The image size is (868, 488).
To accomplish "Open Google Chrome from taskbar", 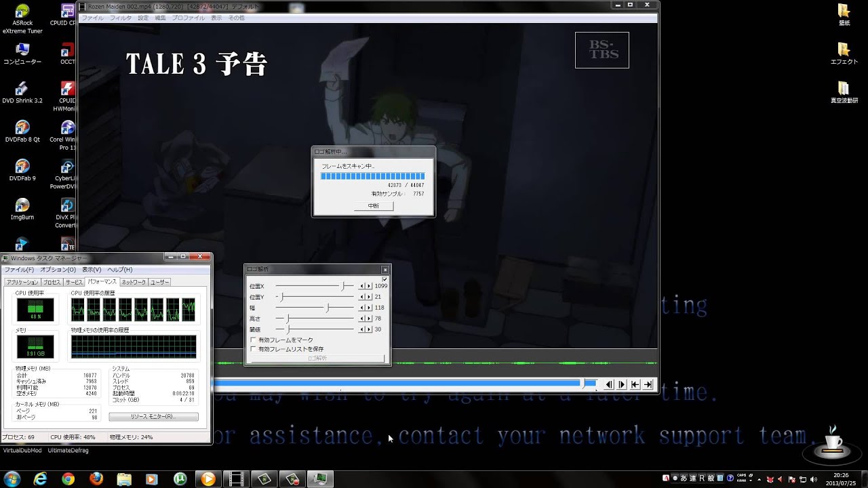I will pos(68,479).
